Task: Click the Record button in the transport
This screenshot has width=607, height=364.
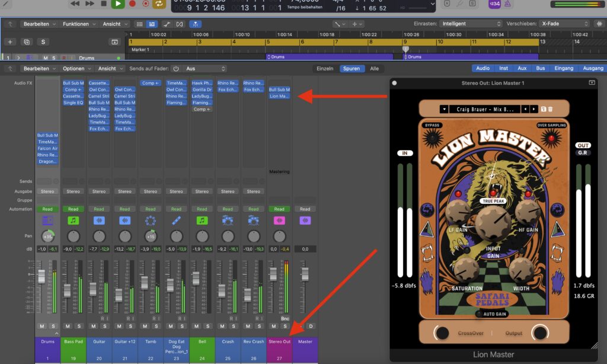Action: (x=132, y=4)
